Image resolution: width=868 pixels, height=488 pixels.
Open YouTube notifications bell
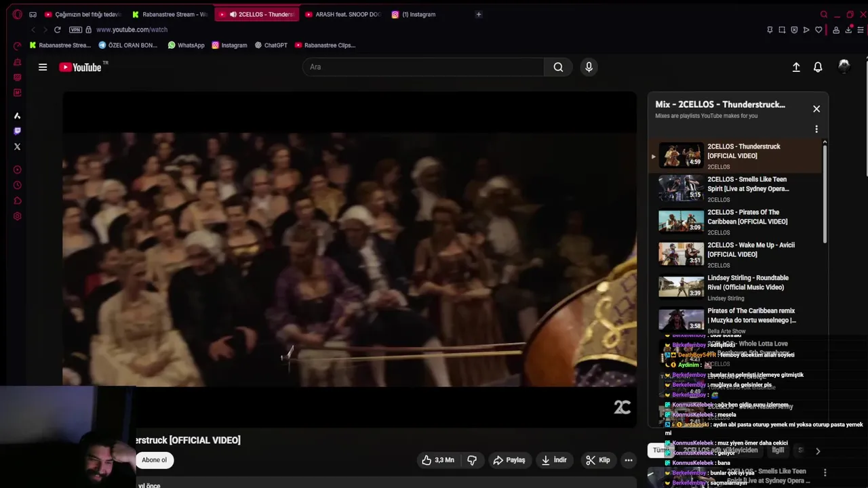pyautogui.click(x=818, y=67)
